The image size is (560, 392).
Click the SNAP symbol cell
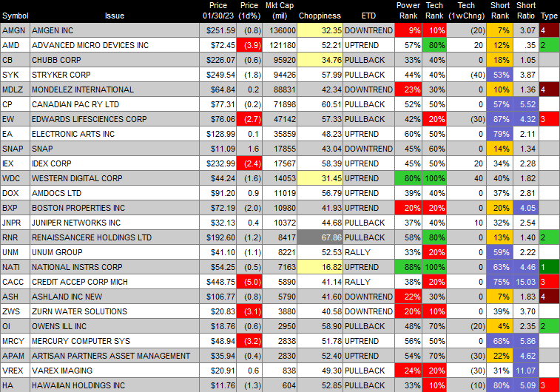coord(15,149)
